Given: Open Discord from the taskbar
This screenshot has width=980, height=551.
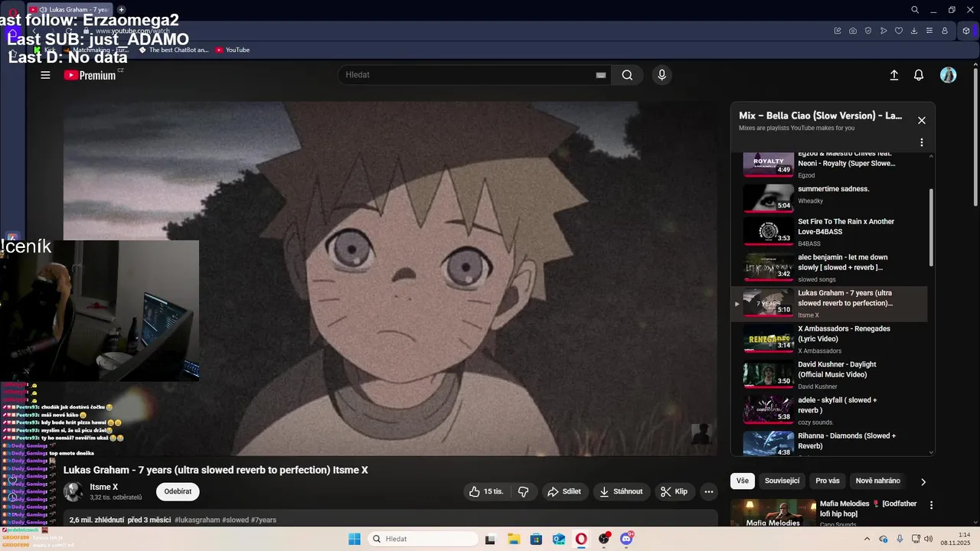Looking at the screenshot, I should coord(626,539).
